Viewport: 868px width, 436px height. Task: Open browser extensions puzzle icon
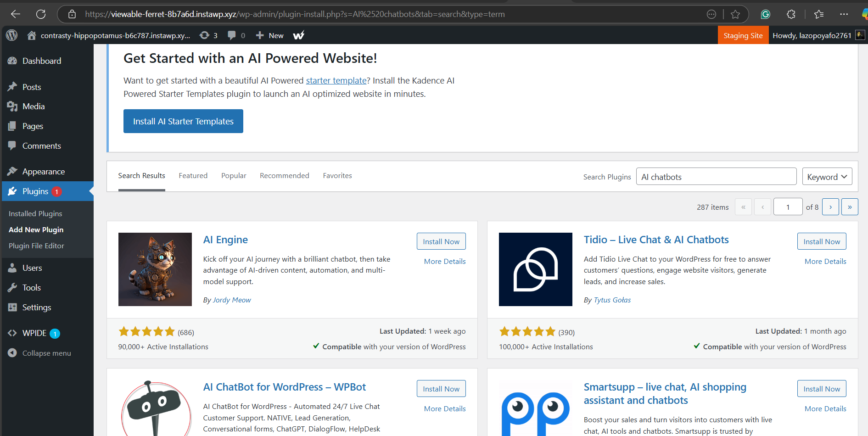(x=791, y=14)
